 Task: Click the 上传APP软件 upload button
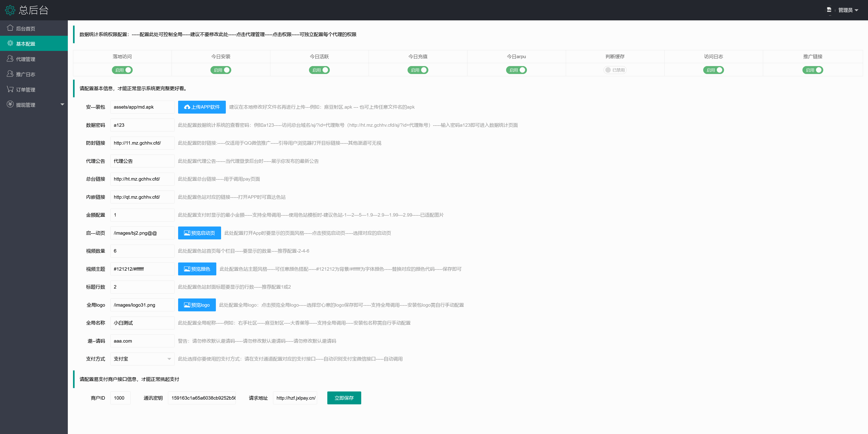point(202,107)
